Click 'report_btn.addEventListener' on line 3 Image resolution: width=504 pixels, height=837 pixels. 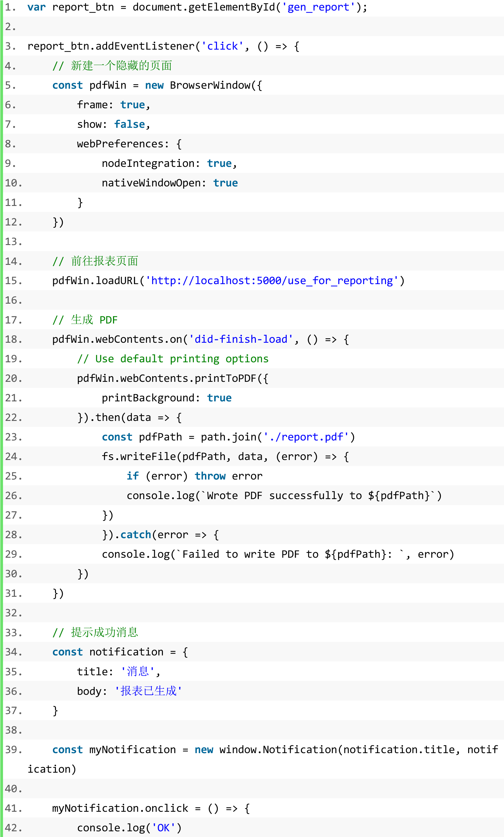pyautogui.click(x=111, y=46)
